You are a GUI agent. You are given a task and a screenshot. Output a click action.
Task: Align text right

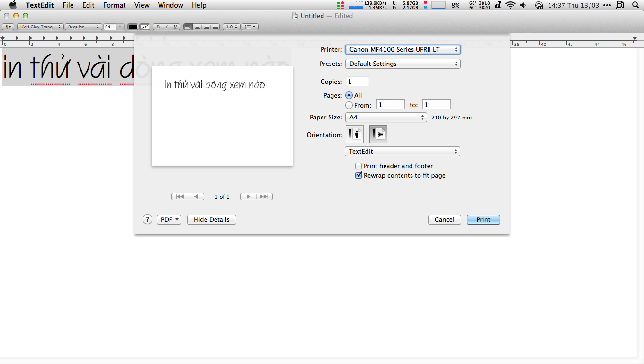206,27
